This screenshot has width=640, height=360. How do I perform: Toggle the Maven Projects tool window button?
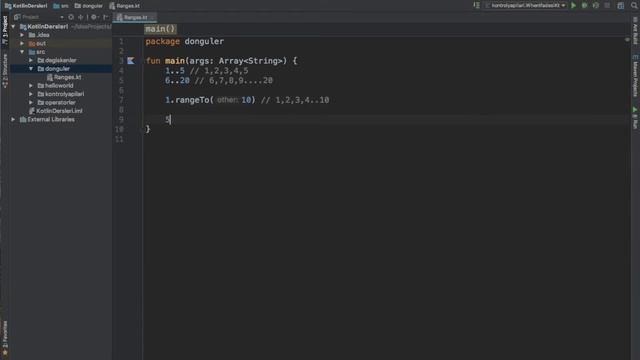click(635, 76)
